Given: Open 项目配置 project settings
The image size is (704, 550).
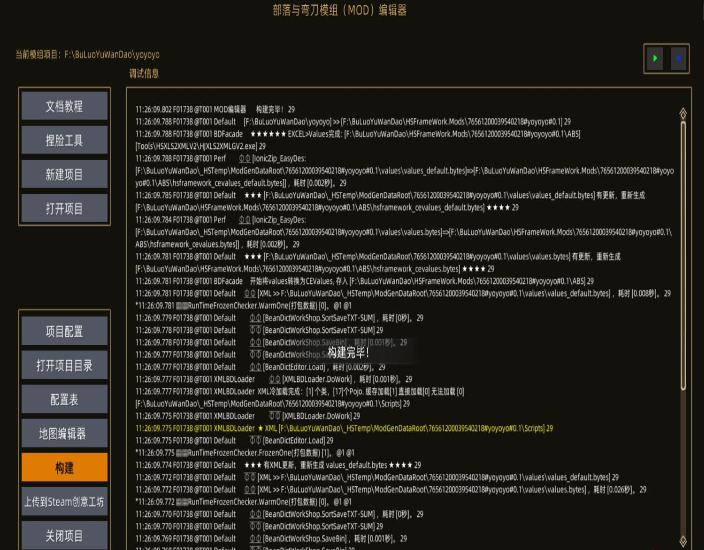Looking at the screenshot, I should [x=64, y=331].
